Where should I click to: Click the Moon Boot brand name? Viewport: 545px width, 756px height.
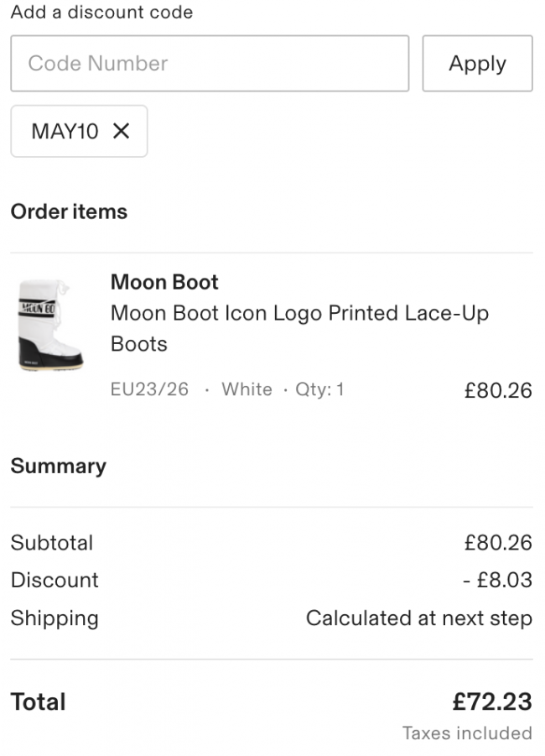(x=164, y=282)
